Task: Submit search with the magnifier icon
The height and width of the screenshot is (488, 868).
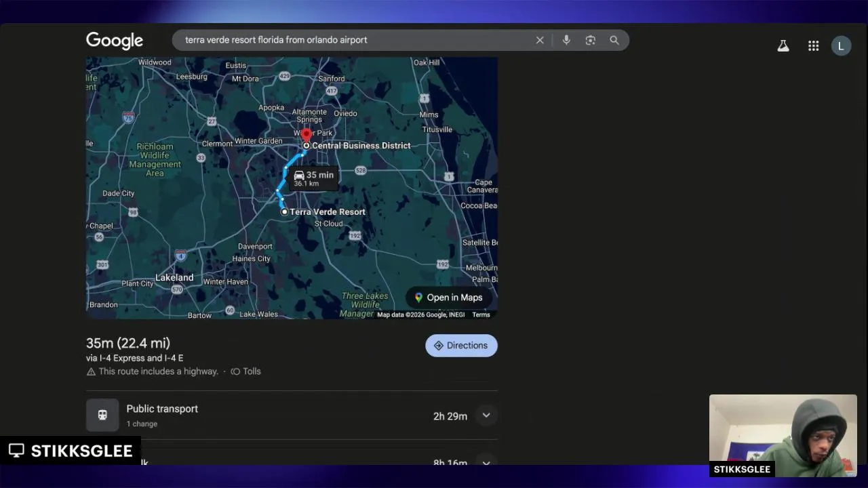Action: tap(614, 40)
